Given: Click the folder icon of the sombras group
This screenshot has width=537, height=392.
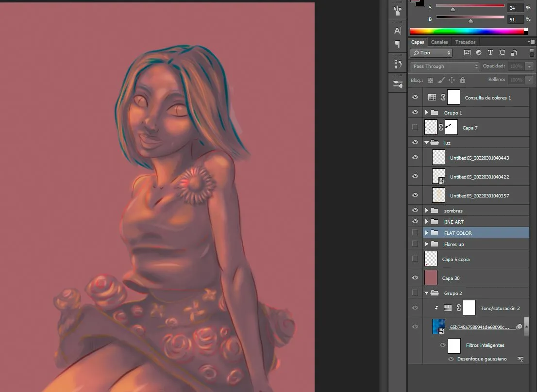Looking at the screenshot, I should point(435,211).
